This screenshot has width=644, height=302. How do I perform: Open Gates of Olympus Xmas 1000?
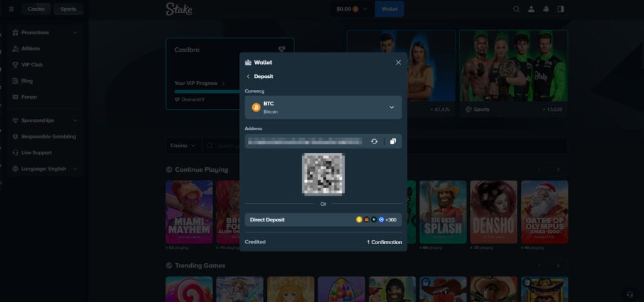coord(545,212)
